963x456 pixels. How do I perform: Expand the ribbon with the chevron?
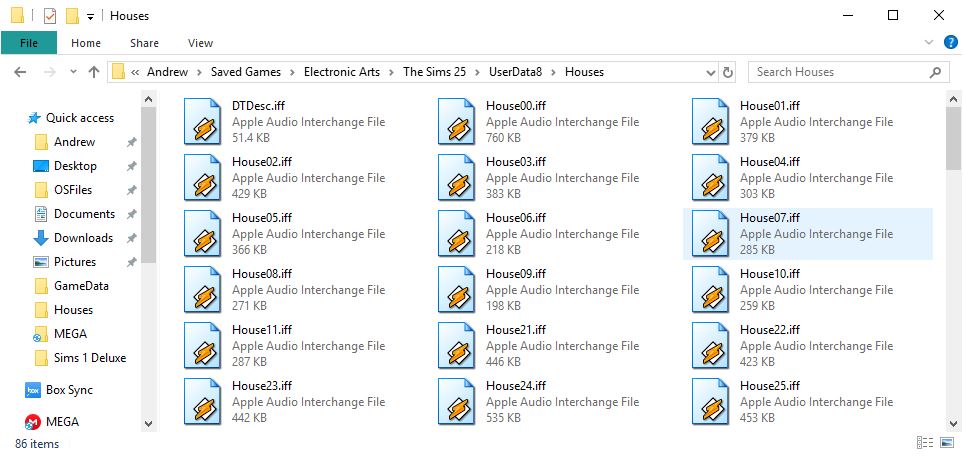pos(928,42)
